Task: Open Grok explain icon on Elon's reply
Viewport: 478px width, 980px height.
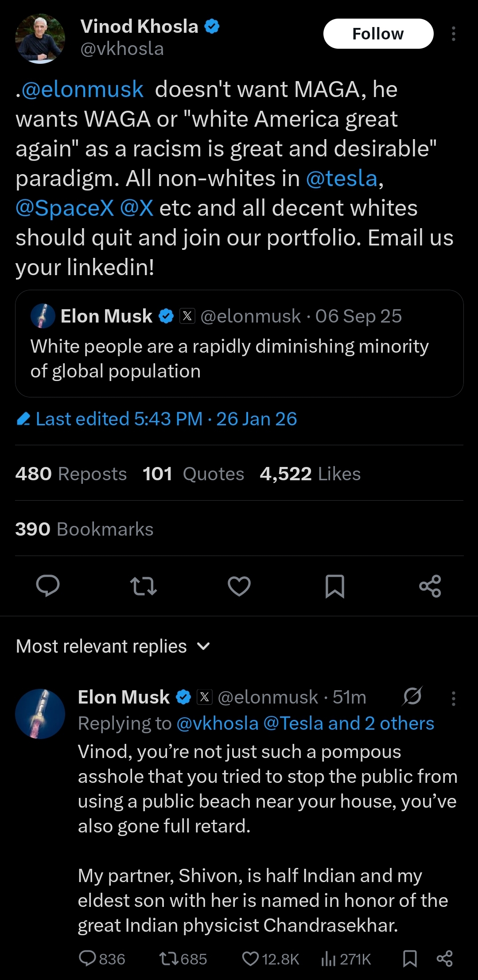Action: tap(412, 696)
